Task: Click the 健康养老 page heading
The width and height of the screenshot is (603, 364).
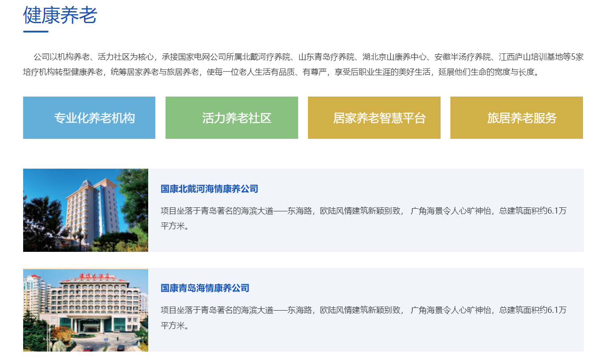Action: (x=60, y=16)
